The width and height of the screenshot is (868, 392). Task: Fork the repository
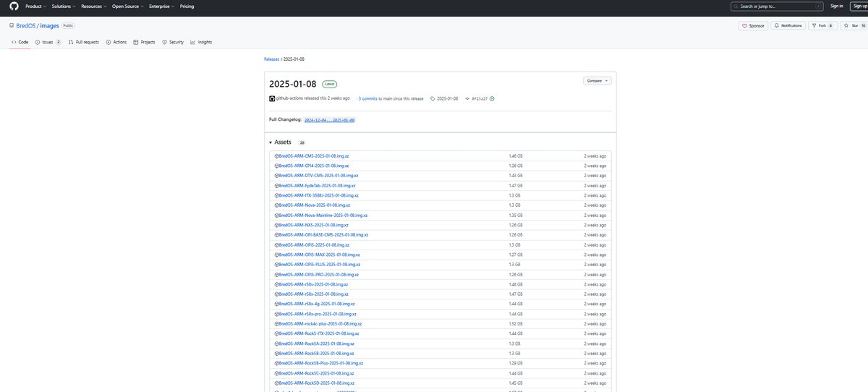822,25
